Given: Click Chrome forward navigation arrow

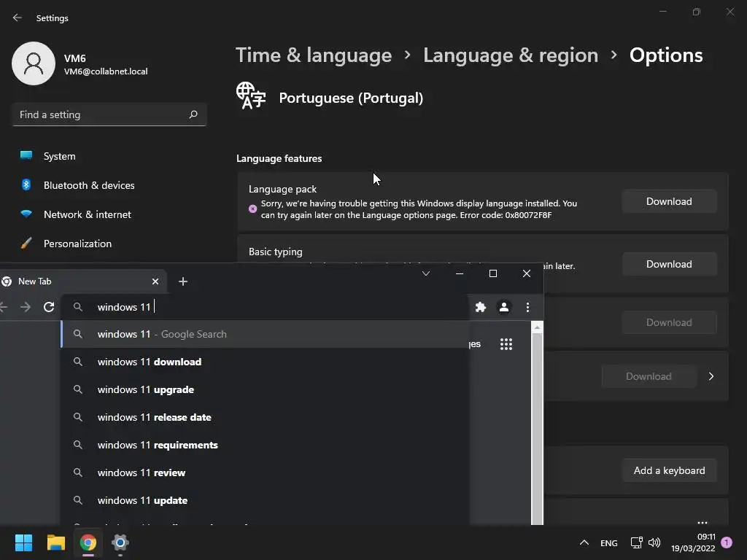Looking at the screenshot, I should pos(26,307).
